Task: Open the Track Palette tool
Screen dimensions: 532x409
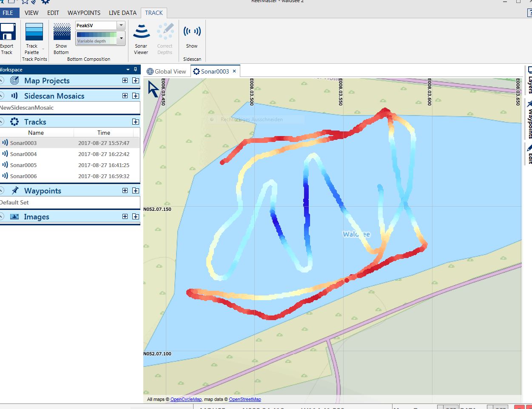Action: [34, 32]
